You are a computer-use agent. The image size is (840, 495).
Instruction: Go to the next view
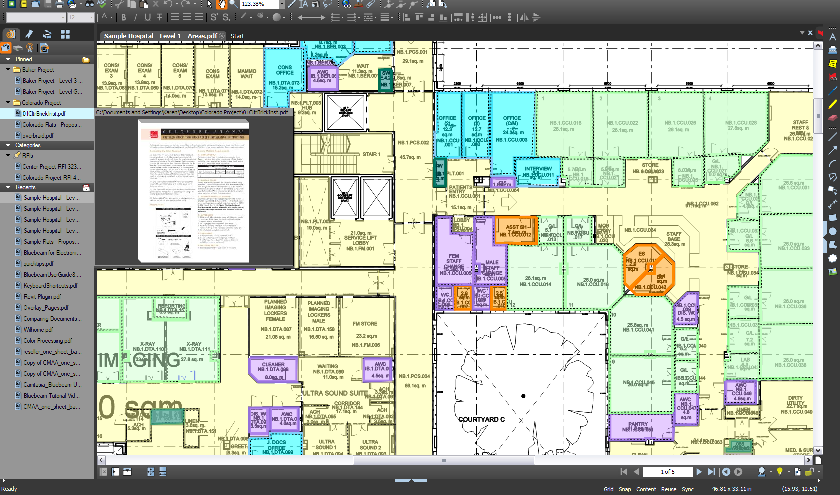pyautogui.click(x=738, y=471)
